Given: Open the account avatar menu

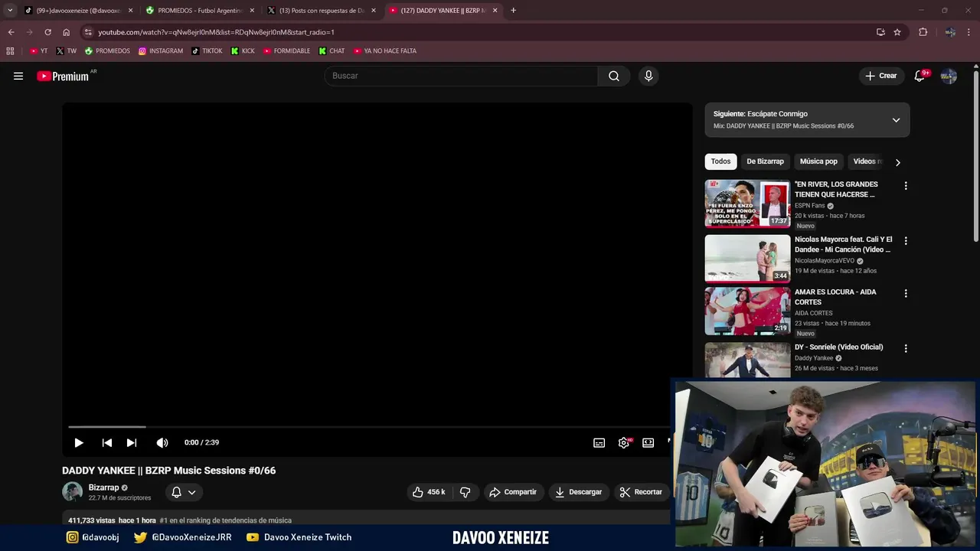Looking at the screenshot, I should [949, 76].
